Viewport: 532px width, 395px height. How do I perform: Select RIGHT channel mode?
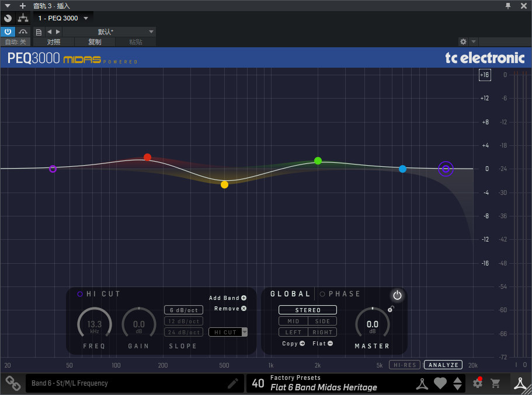[322, 332]
